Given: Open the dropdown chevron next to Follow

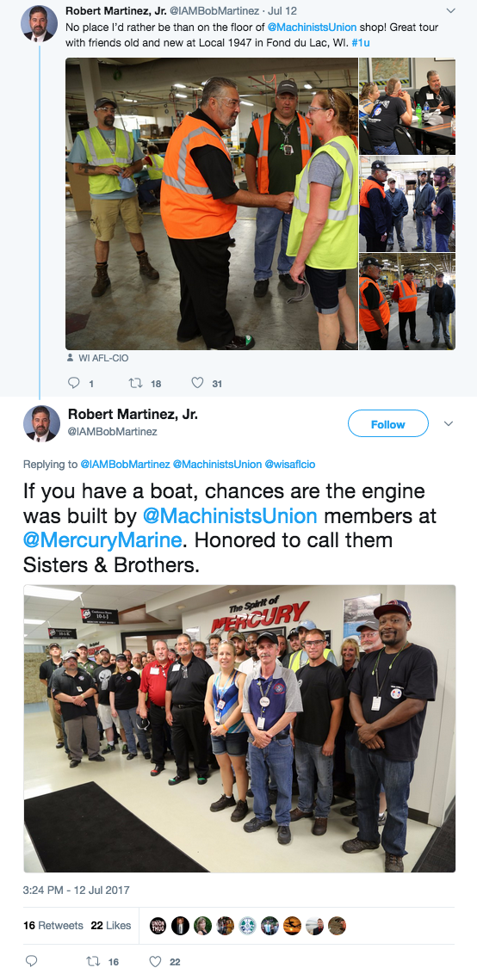Looking at the screenshot, I should click(448, 424).
